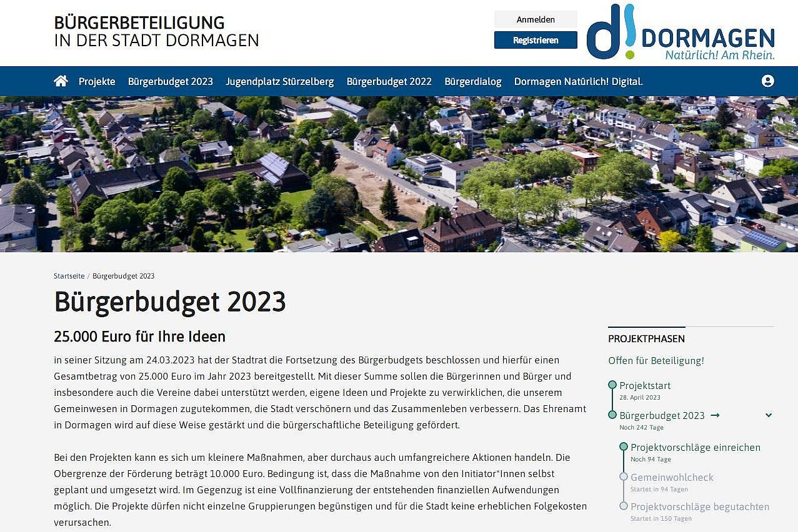Click the 'Startet in 150 Tagen' text

[661, 519]
